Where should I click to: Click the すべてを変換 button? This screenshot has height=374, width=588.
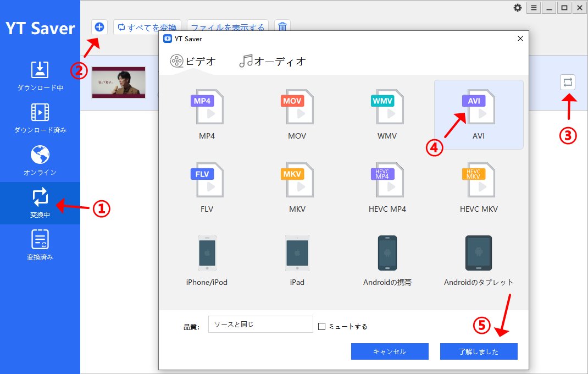coord(147,27)
